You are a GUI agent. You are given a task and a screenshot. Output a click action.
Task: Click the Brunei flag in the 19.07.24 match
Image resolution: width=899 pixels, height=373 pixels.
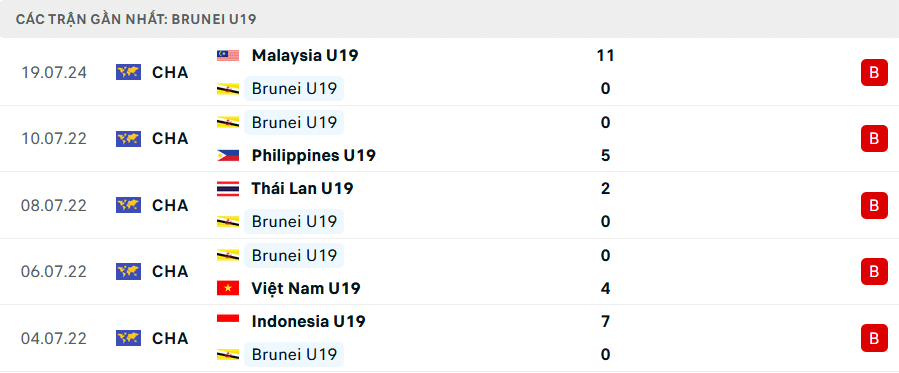click(228, 89)
